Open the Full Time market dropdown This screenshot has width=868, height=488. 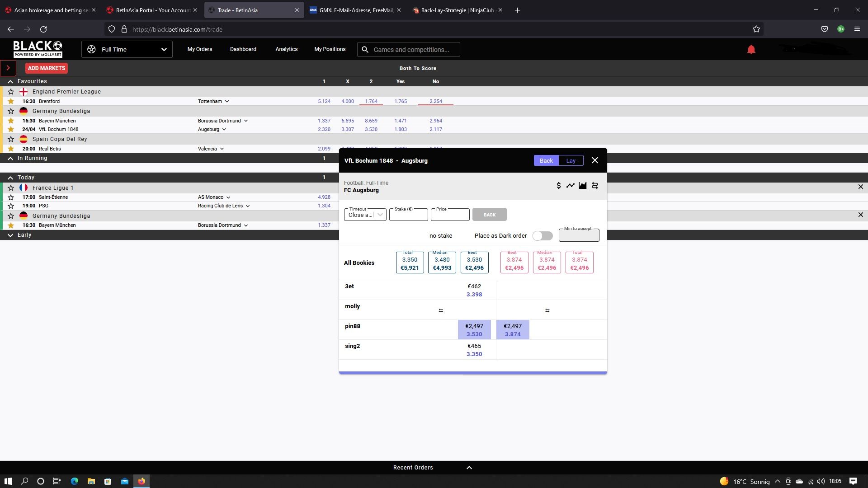(127, 49)
